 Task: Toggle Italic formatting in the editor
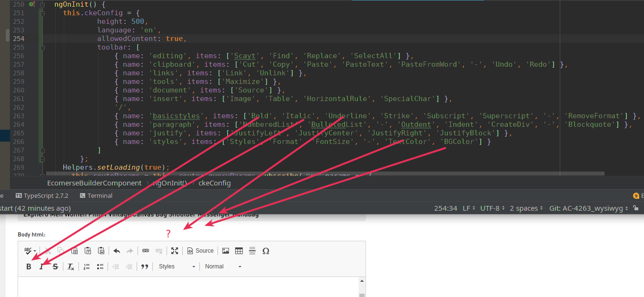click(42, 266)
